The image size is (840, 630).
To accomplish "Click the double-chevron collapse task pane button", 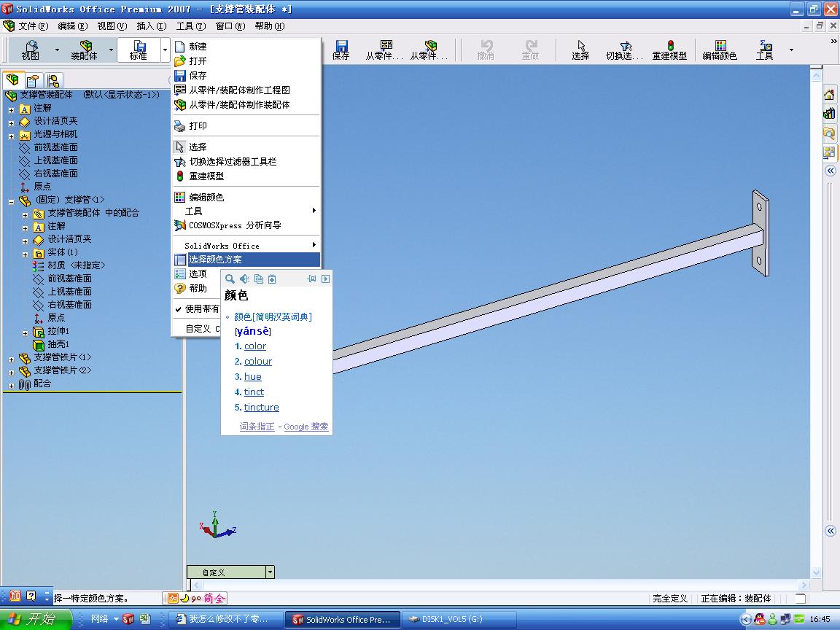I will pos(831,171).
